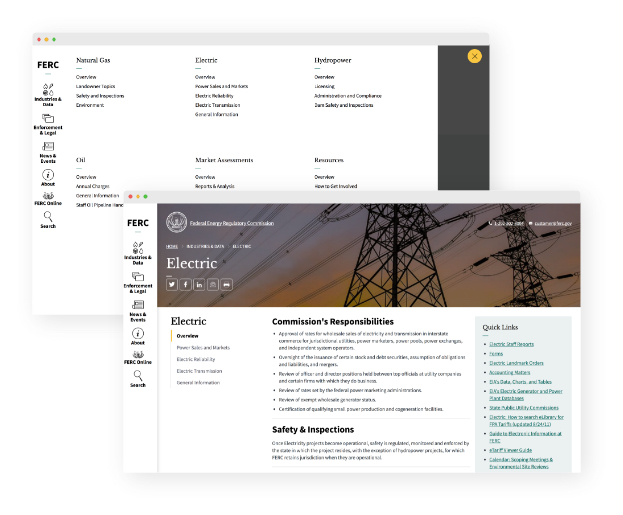Click the Natural Gas heading in the mega menu
This screenshot has height=515, width=623.
(x=93, y=60)
